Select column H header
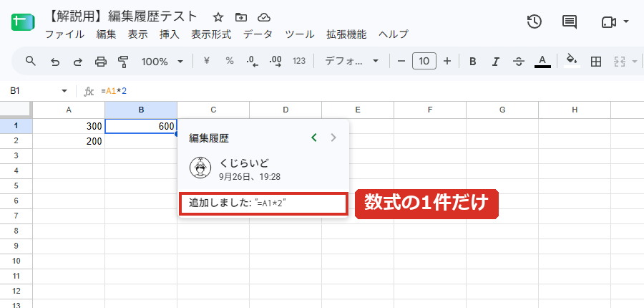The height and width of the screenshot is (308, 644). click(x=575, y=110)
